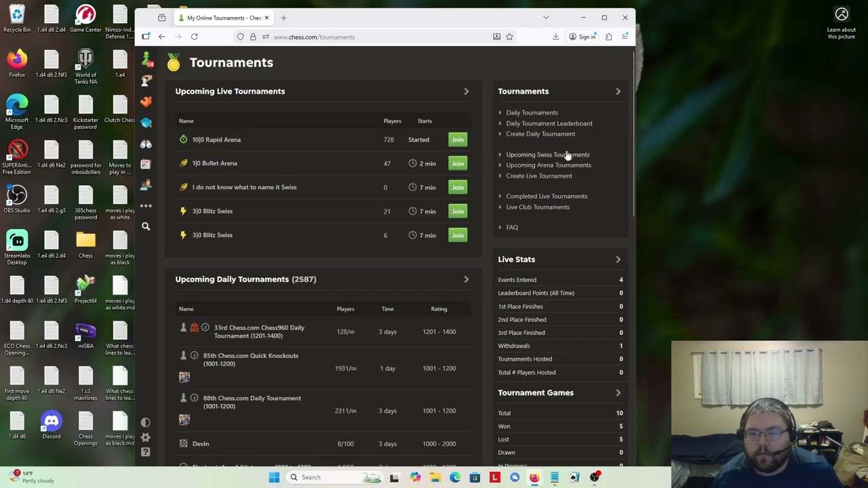
Task: Open the hand-moving-piece icon in sidebar
Action: [x=146, y=81]
